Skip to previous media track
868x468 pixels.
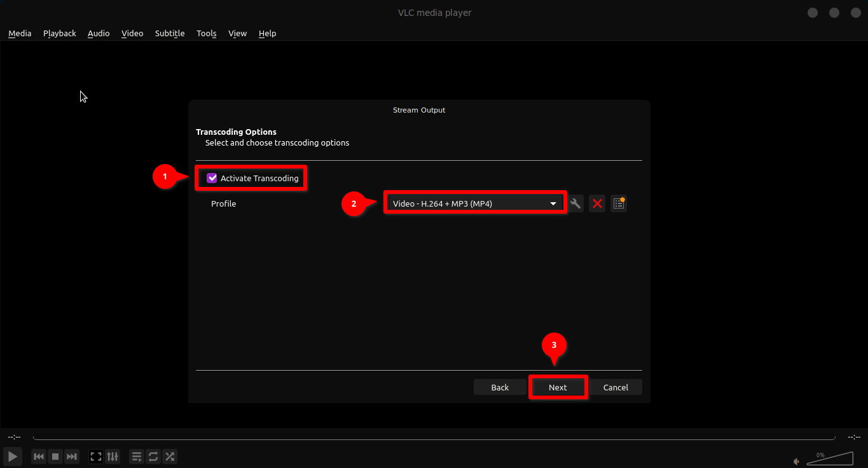click(39, 457)
